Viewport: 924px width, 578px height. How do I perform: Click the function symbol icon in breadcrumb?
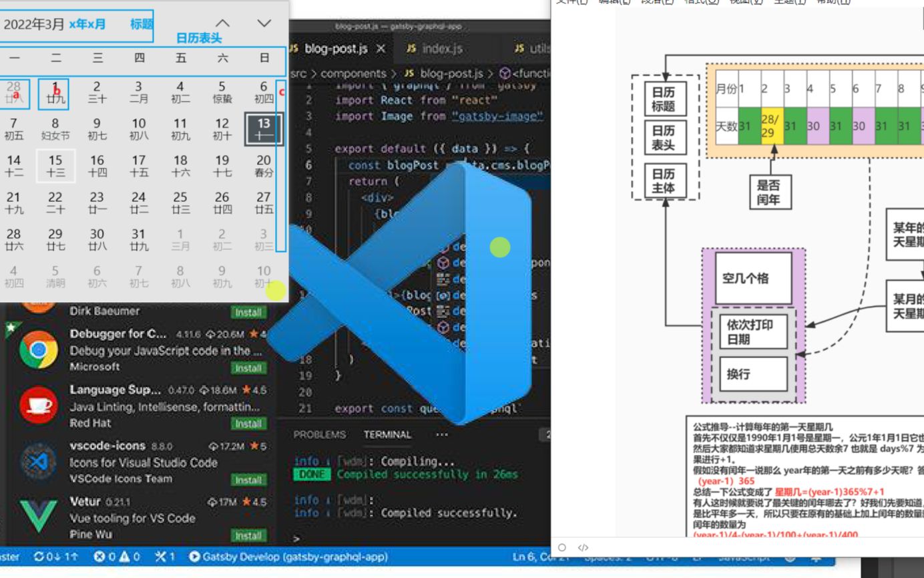505,74
